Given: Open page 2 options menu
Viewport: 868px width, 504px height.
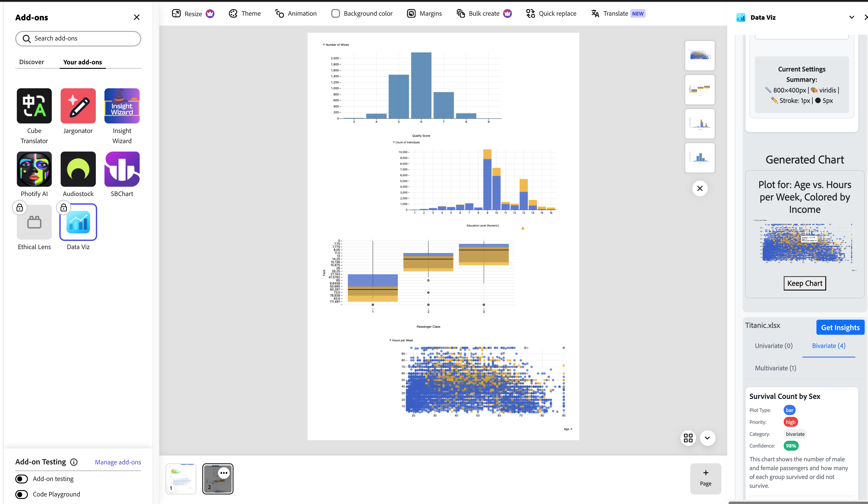Looking at the screenshot, I should [224, 473].
